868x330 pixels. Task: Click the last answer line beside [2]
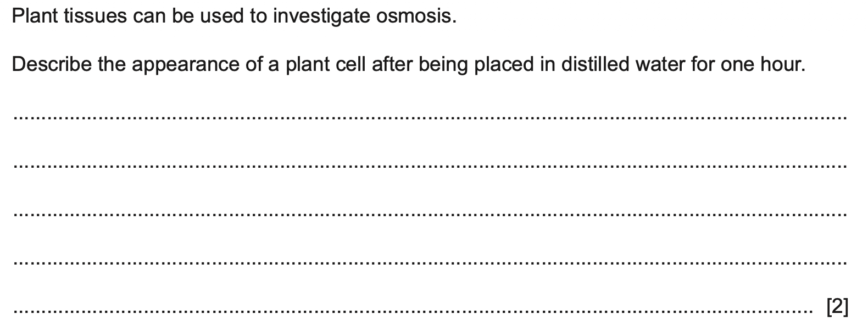pyautogui.click(x=412, y=311)
